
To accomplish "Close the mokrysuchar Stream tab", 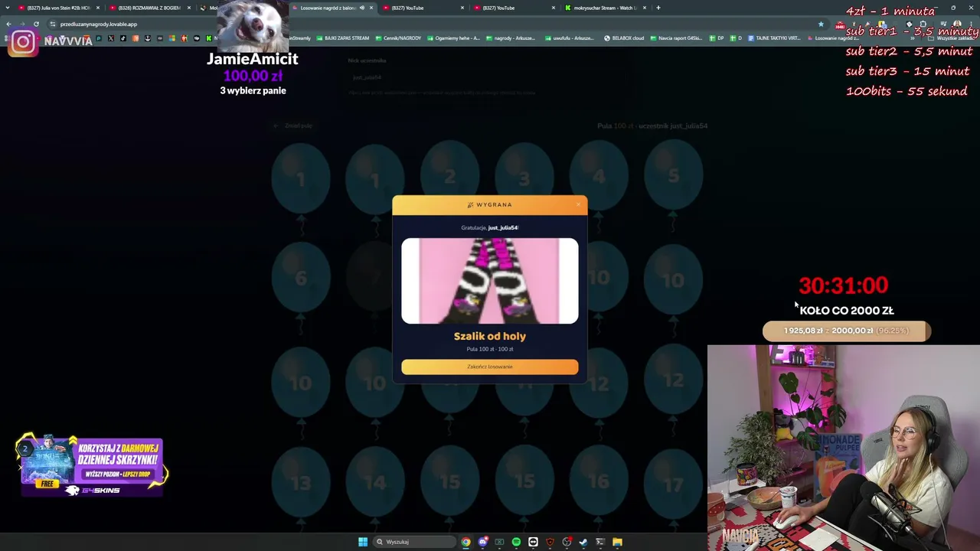I will pyautogui.click(x=645, y=8).
